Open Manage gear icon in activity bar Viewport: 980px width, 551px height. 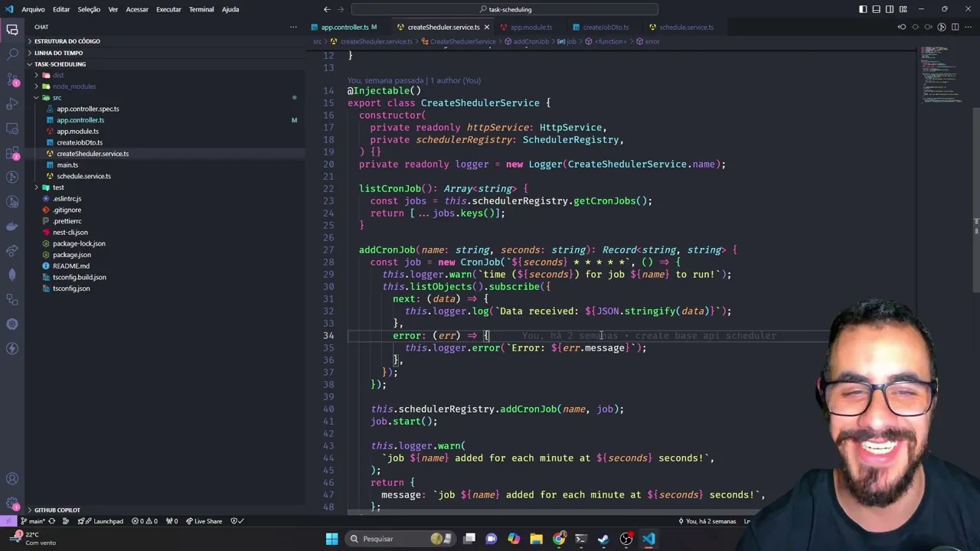point(12,504)
